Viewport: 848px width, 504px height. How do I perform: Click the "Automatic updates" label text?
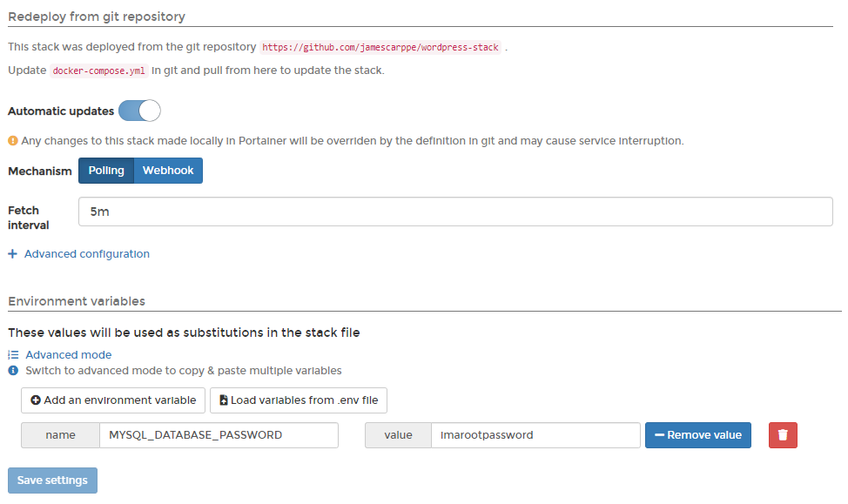pos(61,111)
